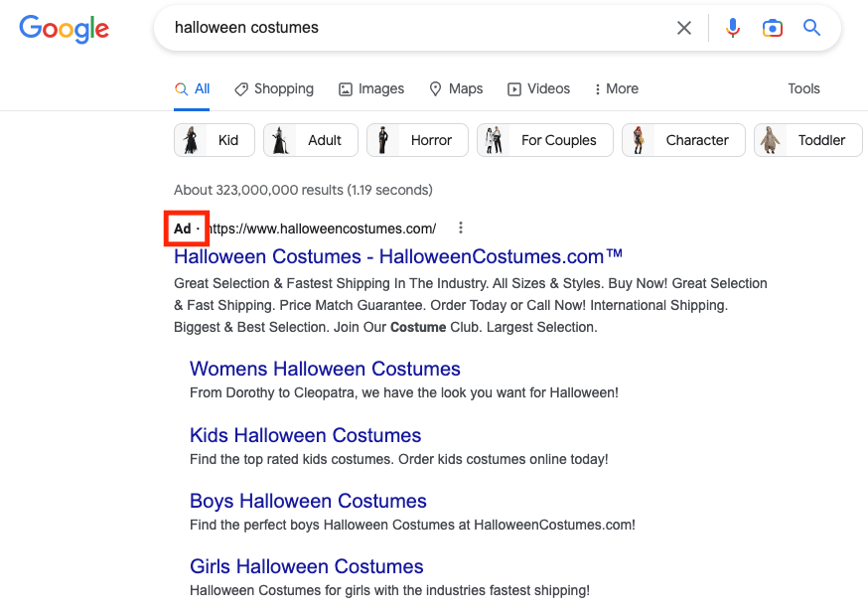Switch to the Images tab

371,88
